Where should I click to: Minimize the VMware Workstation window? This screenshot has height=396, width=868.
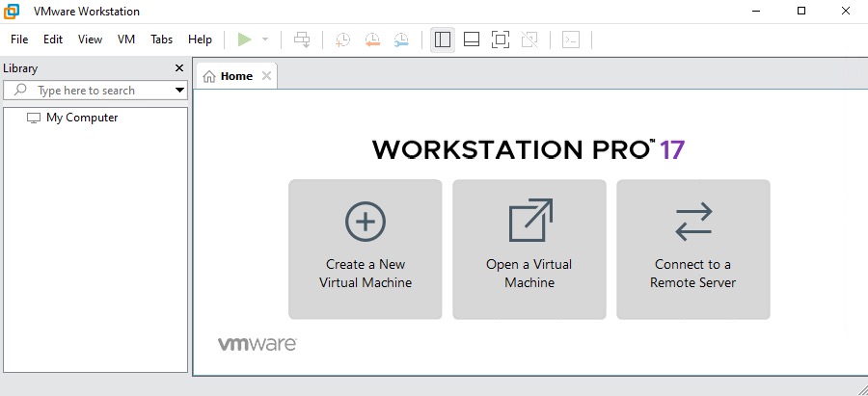[757, 11]
